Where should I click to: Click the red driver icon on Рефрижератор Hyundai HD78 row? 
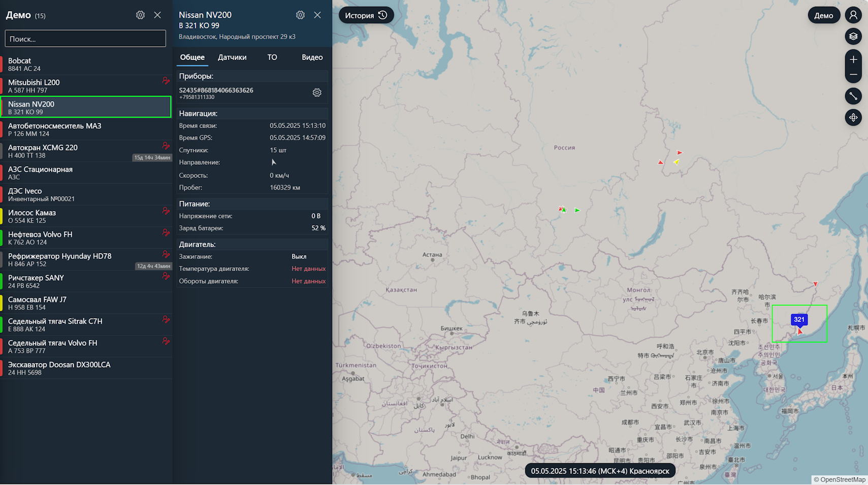click(x=166, y=254)
